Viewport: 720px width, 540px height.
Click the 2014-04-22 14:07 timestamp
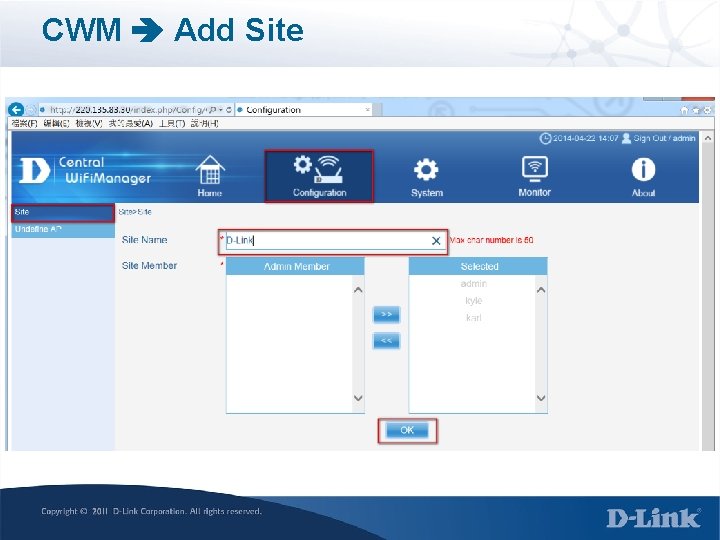click(x=585, y=138)
